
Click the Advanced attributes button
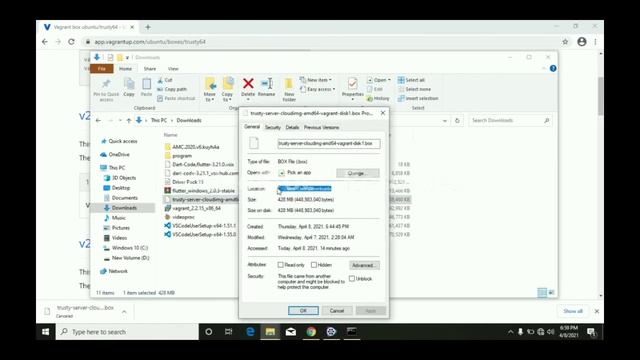pos(364,265)
